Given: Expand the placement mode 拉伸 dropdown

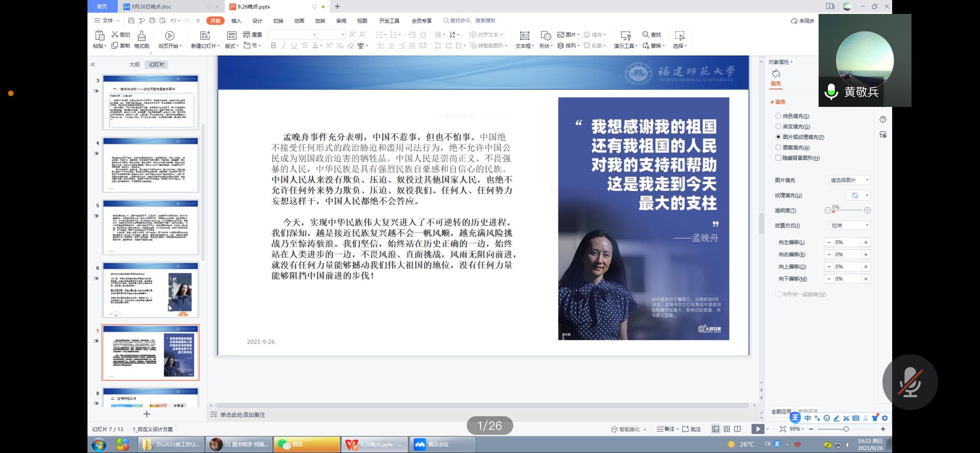Looking at the screenshot, I should [850, 225].
